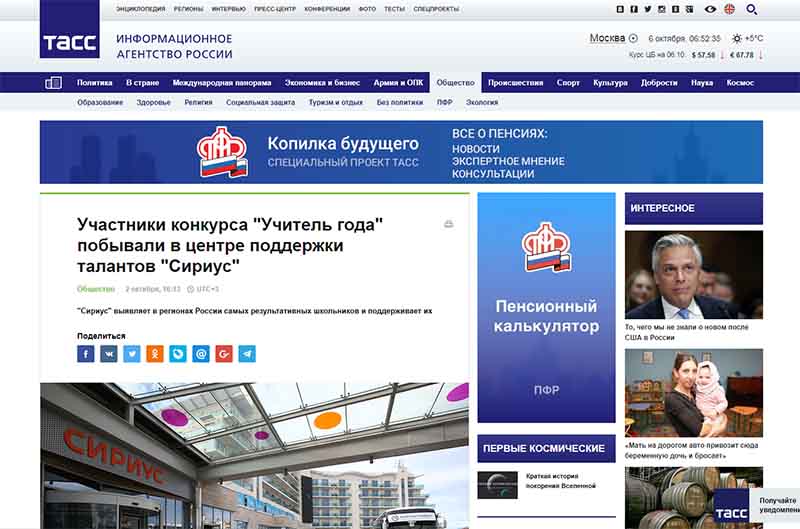Open the Космос section
Screen dimensions: 800x529
(x=740, y=83)
